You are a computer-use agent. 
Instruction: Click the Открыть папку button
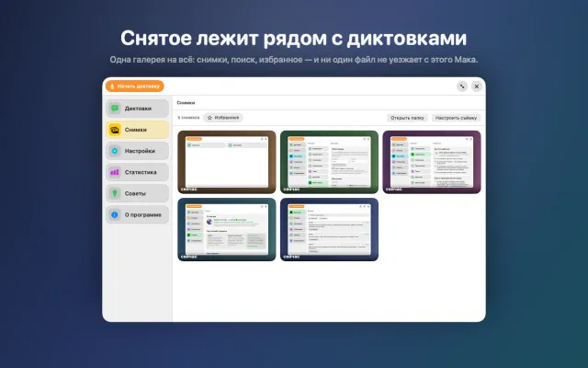(x=407, y=118)
